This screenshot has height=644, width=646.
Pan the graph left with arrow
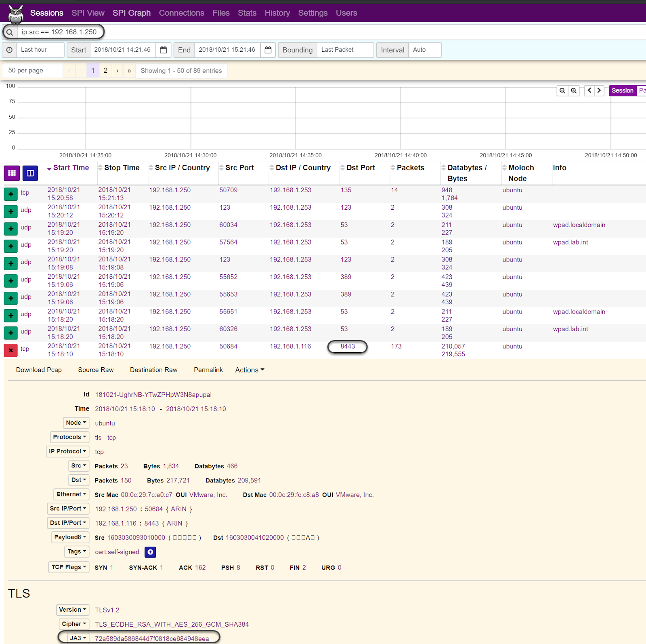589,90
